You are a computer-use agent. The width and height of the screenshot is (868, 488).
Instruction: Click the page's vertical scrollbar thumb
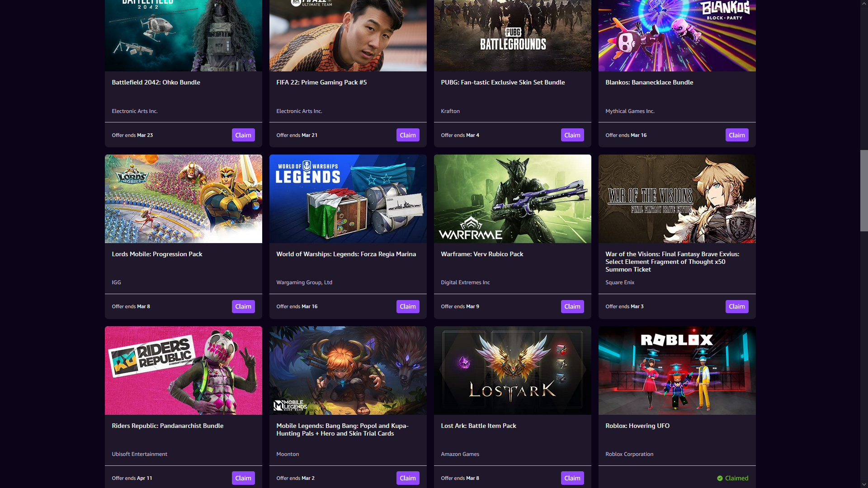(x=864, y=191)
